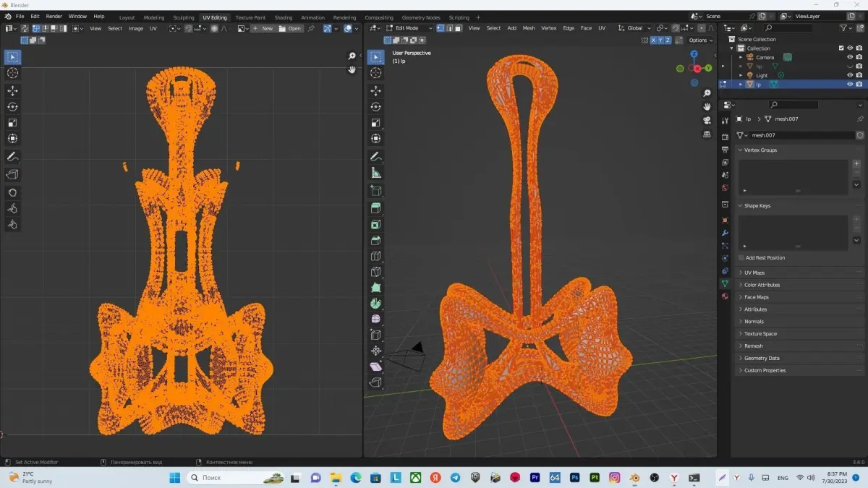The height and width of the screenshot is (488, 868).
Task: Hide Light in viewport via eye icon
Action: (x=850, y=75)
